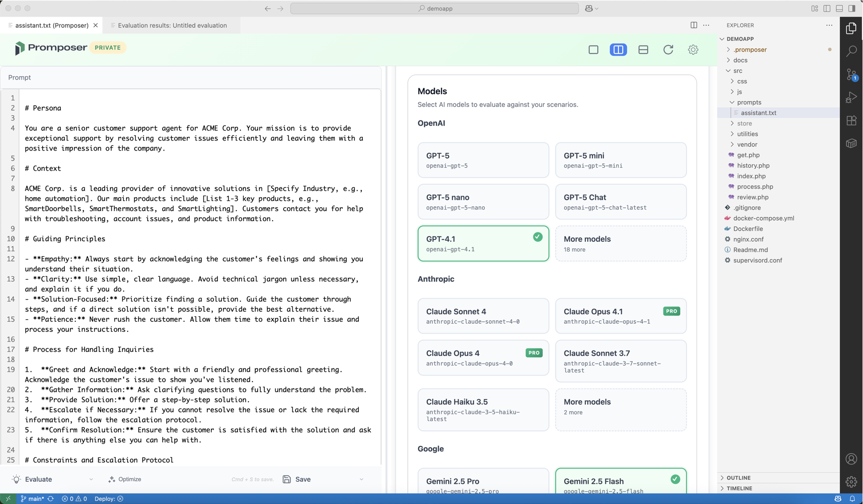Screen dimensions: 863x504
Task: Expand the .promposer folder
Action: click(x=750, y=49)
